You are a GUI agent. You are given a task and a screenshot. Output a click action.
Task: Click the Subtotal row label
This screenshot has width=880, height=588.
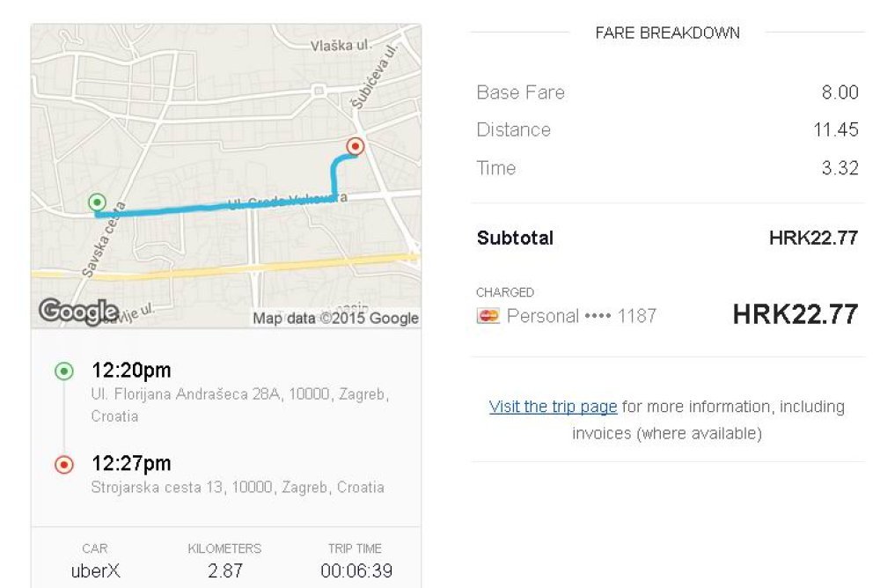(x=515, y=238)
